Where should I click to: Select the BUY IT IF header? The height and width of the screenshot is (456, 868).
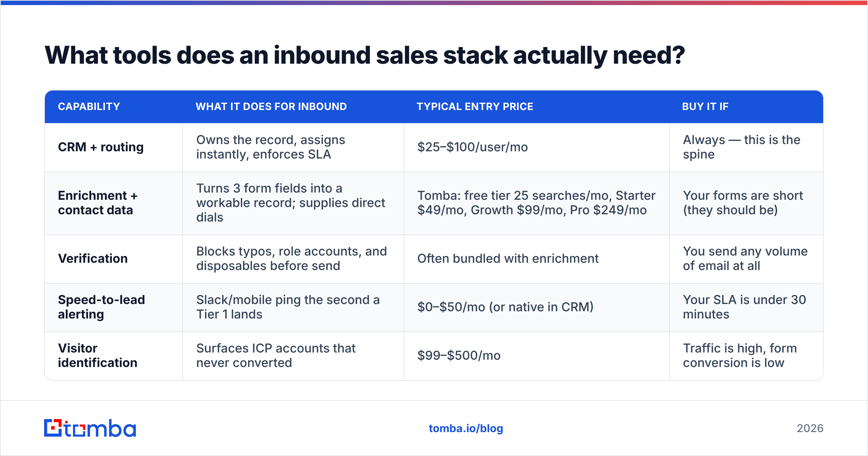[705, 106]
